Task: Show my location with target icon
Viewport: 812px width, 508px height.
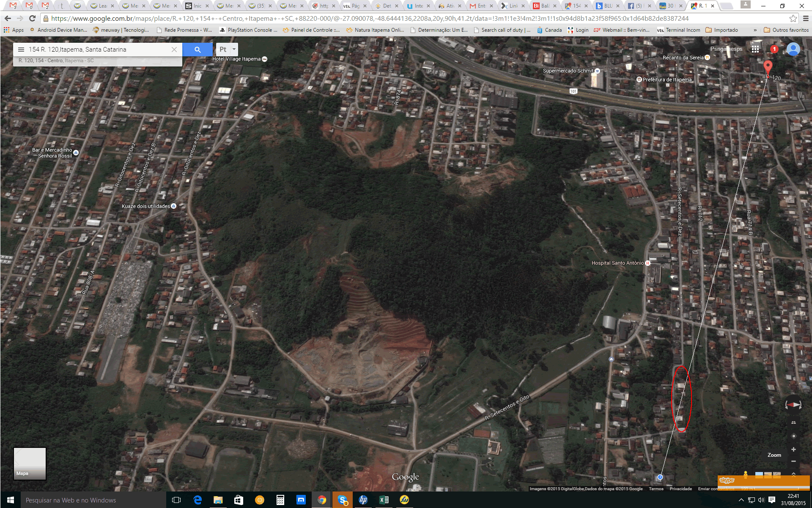Action: pyautogui.click(x=793, y=436)
